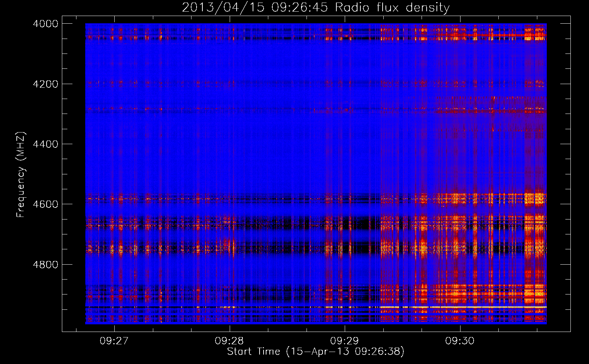Select the 4600 frequency tick label

click(x=46, y=204)
